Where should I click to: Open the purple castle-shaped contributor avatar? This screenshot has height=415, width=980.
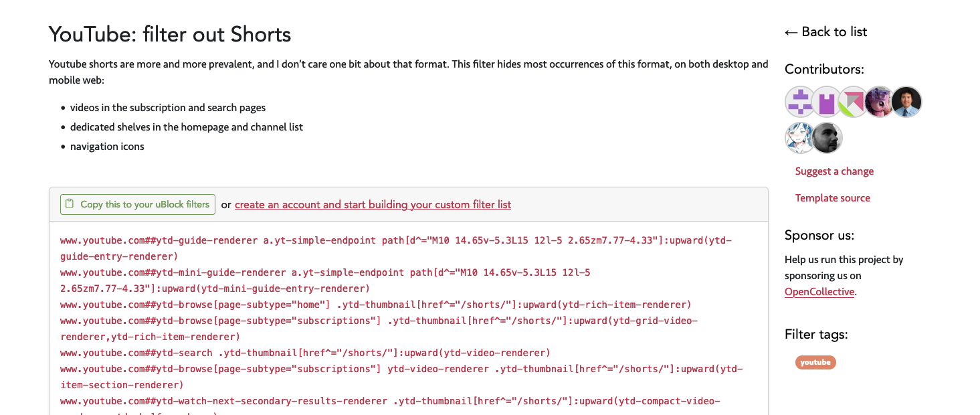[827, 102]
